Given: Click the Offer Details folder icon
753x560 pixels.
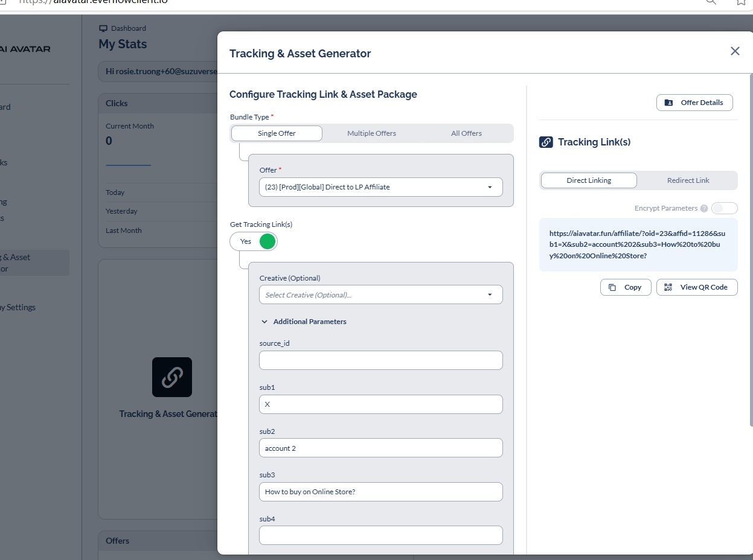Looking at the screenshot, I should (x=668, y=103).
